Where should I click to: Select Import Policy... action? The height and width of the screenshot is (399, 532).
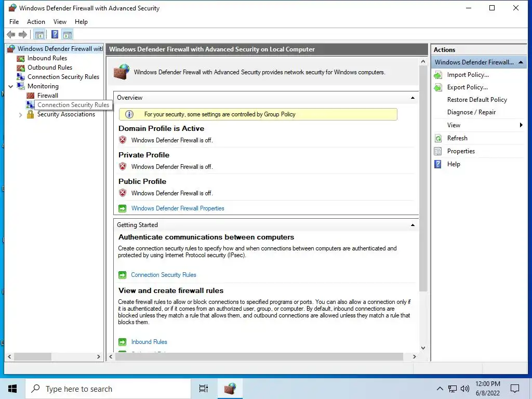click(468, 75)
